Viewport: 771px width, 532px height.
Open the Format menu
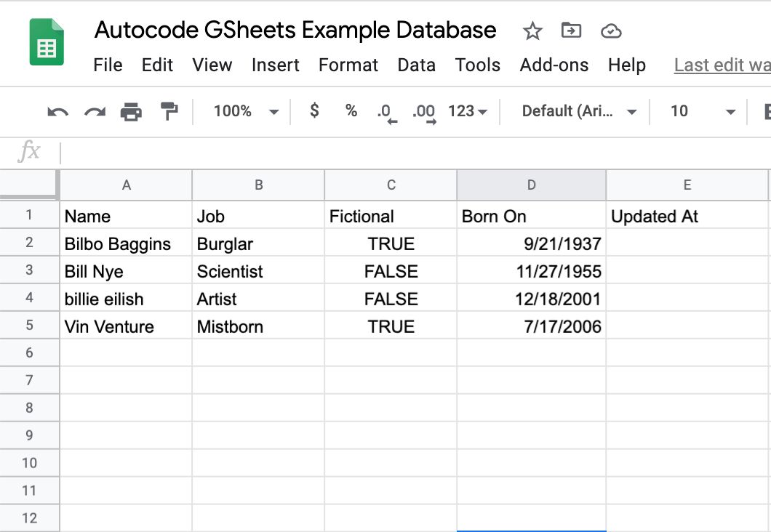(348, 65)
